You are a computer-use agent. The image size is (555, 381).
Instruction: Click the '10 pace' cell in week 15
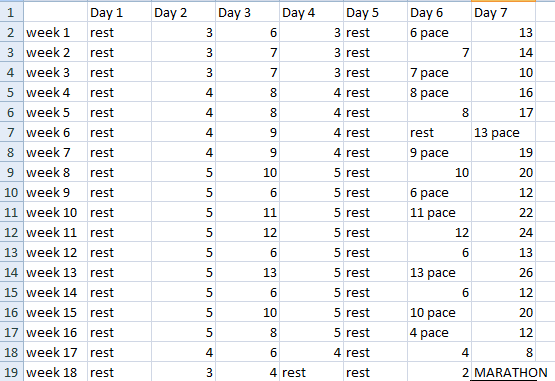(439, 312)
